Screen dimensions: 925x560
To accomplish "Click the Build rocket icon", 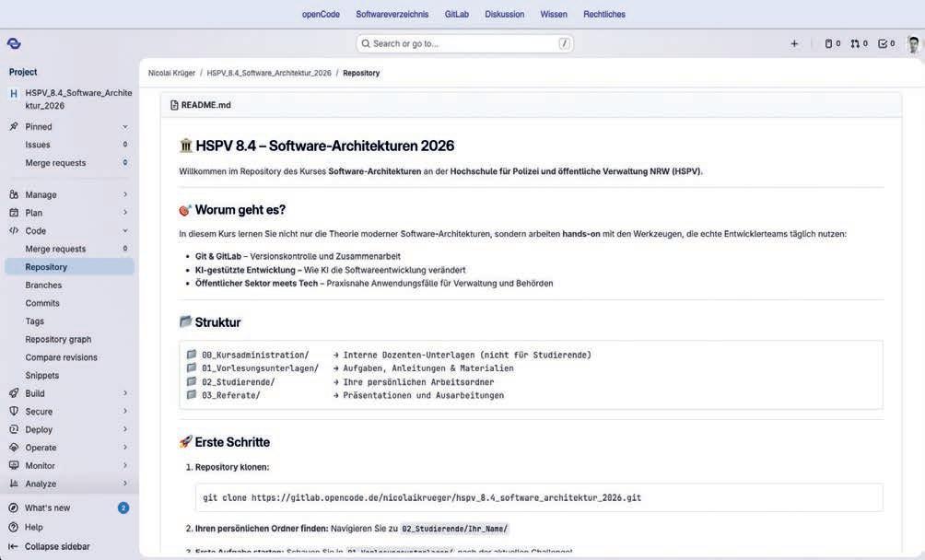I will tap(14, 393).
